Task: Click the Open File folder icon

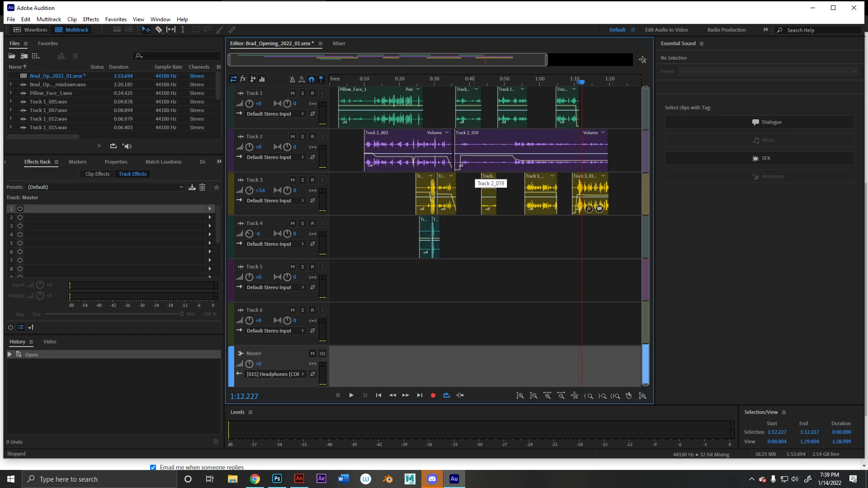Action: 12,56
